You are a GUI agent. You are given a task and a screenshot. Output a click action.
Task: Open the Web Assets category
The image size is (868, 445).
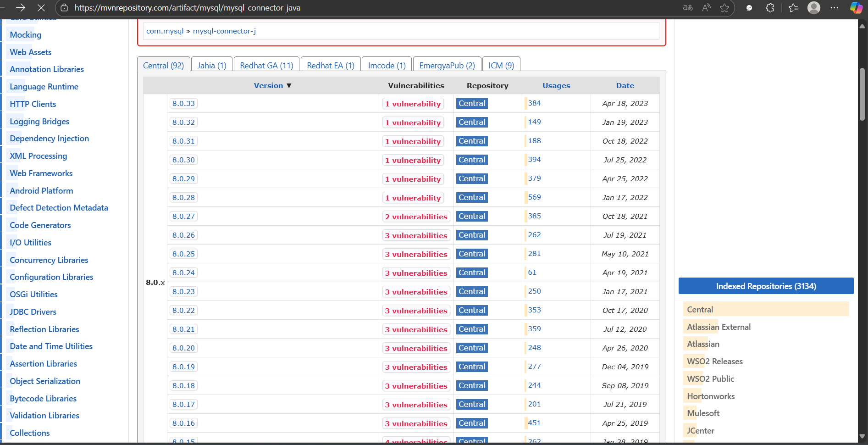tap(31, 52)
